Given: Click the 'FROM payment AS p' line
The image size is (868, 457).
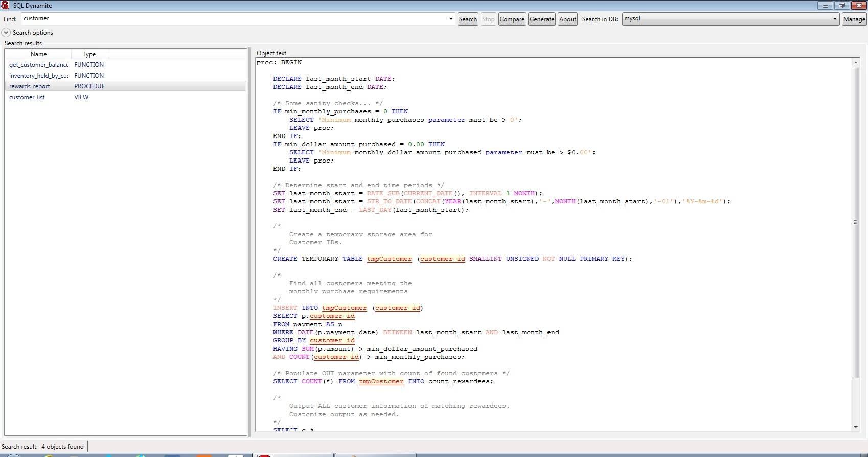Looking at the screenshot, I should (x=308, y=324).
